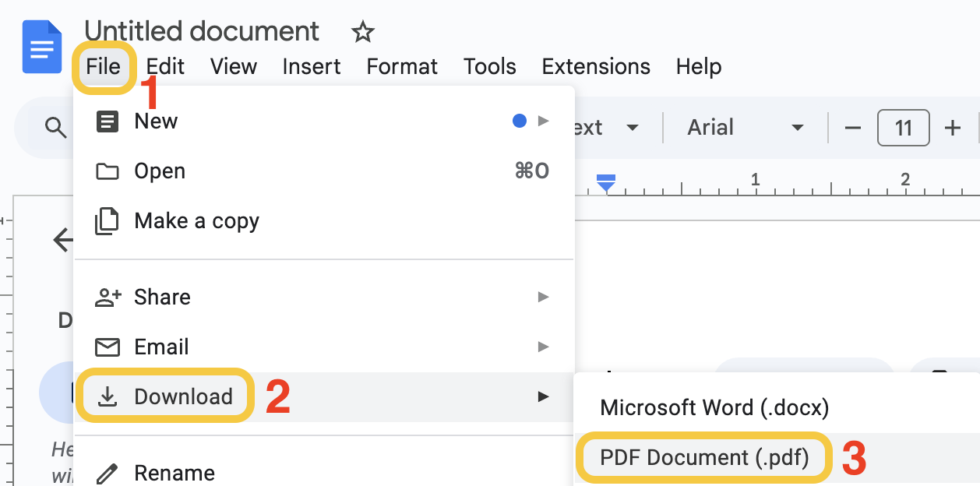Viewport: 980px width, 486px height.
Task: Click the Download arrow icon
Action: tap(108, 396)
